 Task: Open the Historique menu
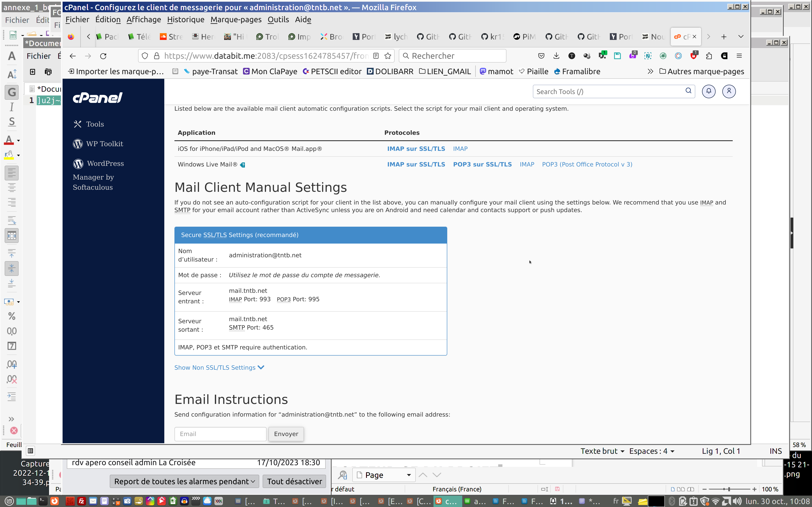click(185, 19)
